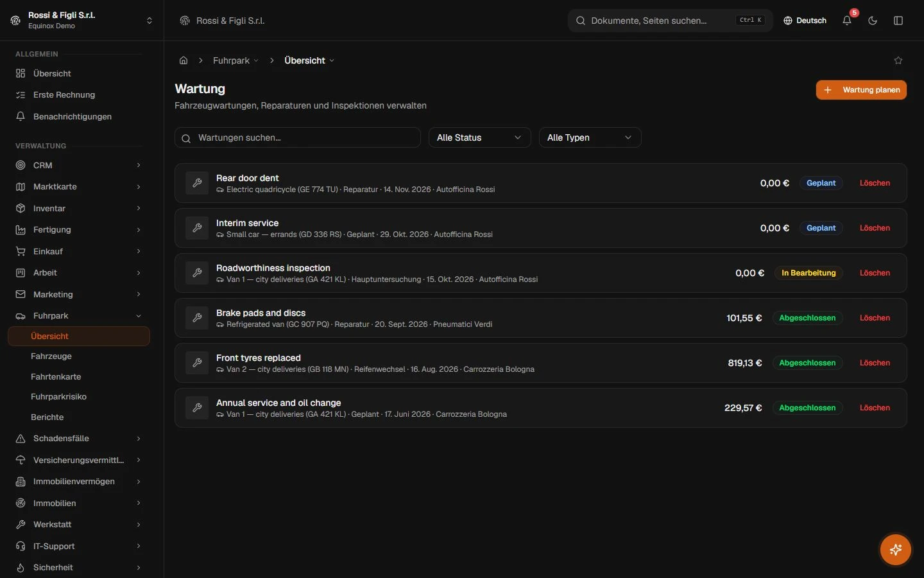The width and height of the screenshot is (924, 578).
Task: Expand the Inventar sidebar section
Action: pos(79,208)
